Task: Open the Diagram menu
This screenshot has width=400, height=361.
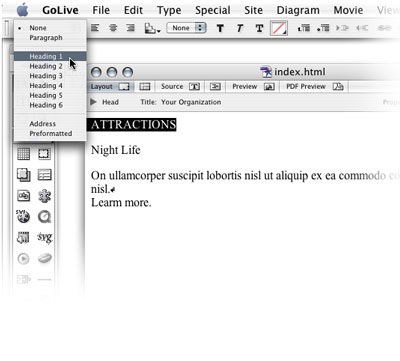Action: pos(298,10)
